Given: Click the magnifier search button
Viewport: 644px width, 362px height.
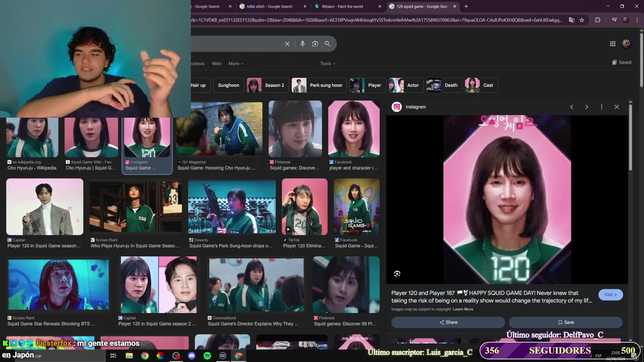Looking at the screenshot, I should [328, 44].
